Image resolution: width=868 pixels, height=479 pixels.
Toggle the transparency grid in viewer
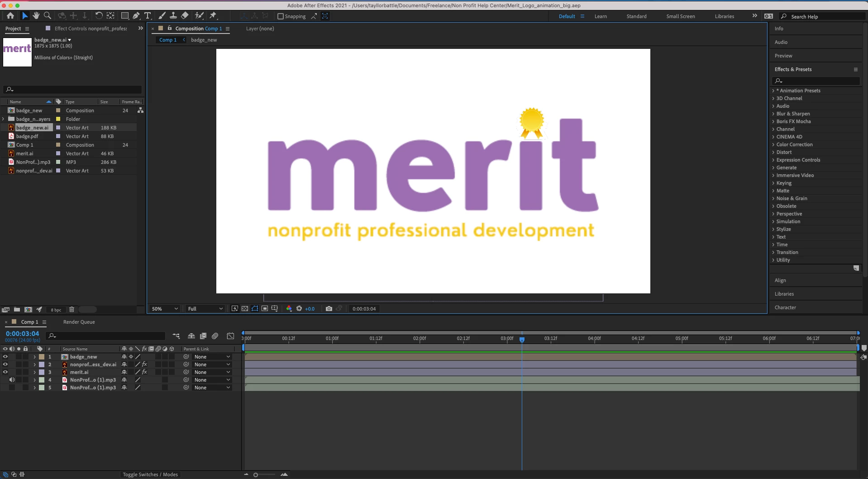click(x=245, y=309)
